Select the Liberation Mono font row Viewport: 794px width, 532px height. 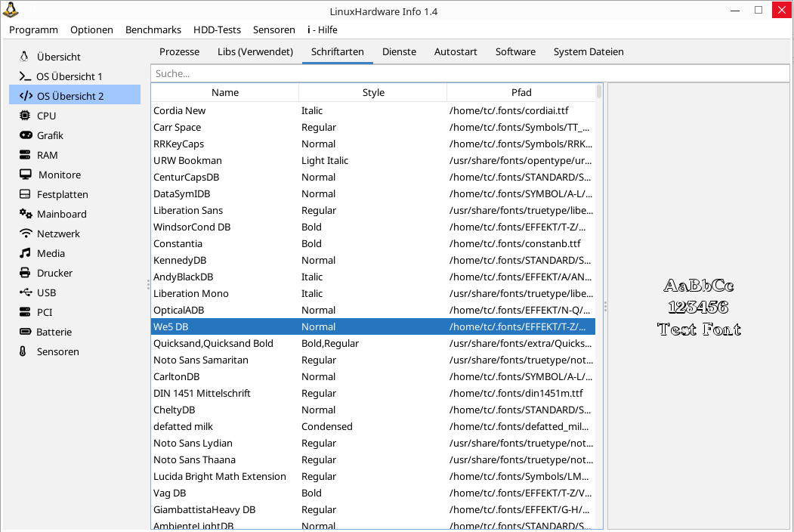coord(373,293)
